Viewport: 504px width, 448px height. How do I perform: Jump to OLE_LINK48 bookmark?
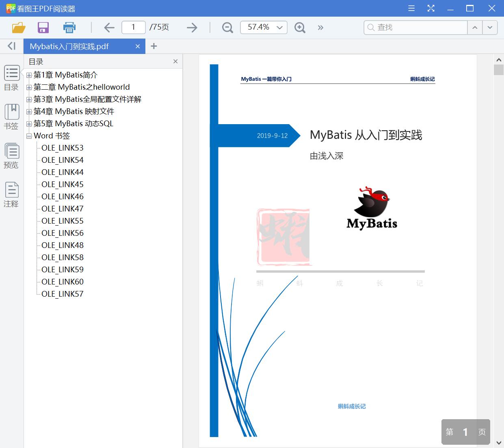coord(63,246)
